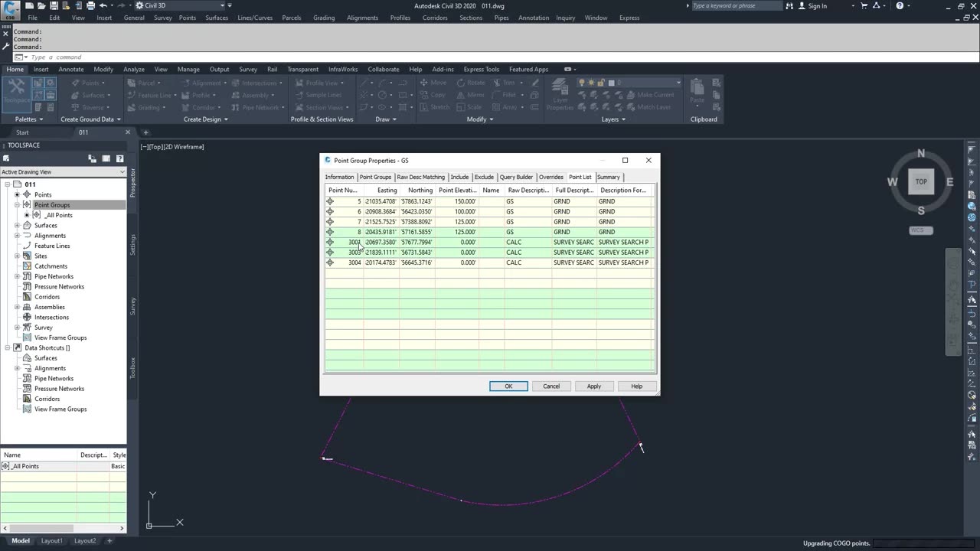This screenshot has width=980, height=551.
Task: Collapse the Data Shortcuts node
Action: pos(7,347)
